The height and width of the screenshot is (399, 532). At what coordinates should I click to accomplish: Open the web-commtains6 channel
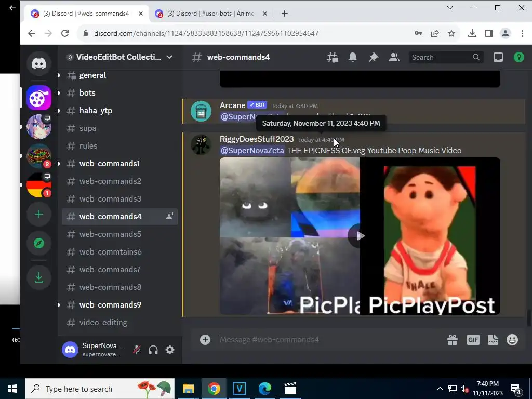pyautogui.click(x=120, y=252)
